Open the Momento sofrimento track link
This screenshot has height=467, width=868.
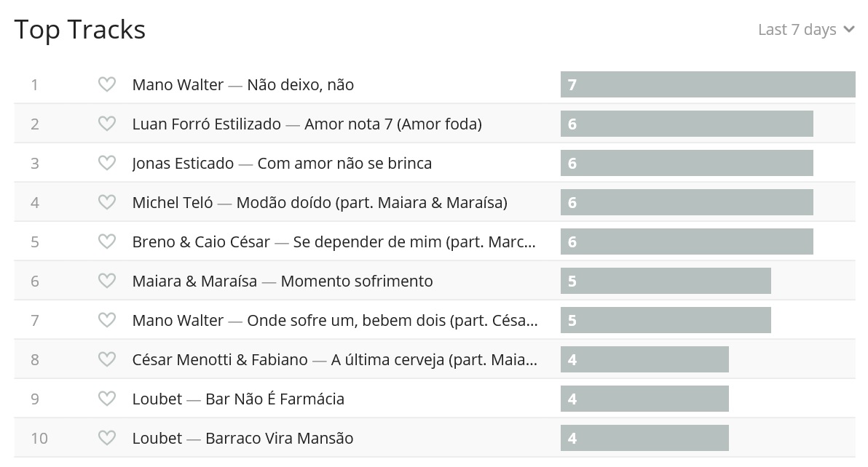tap(357, 282)
